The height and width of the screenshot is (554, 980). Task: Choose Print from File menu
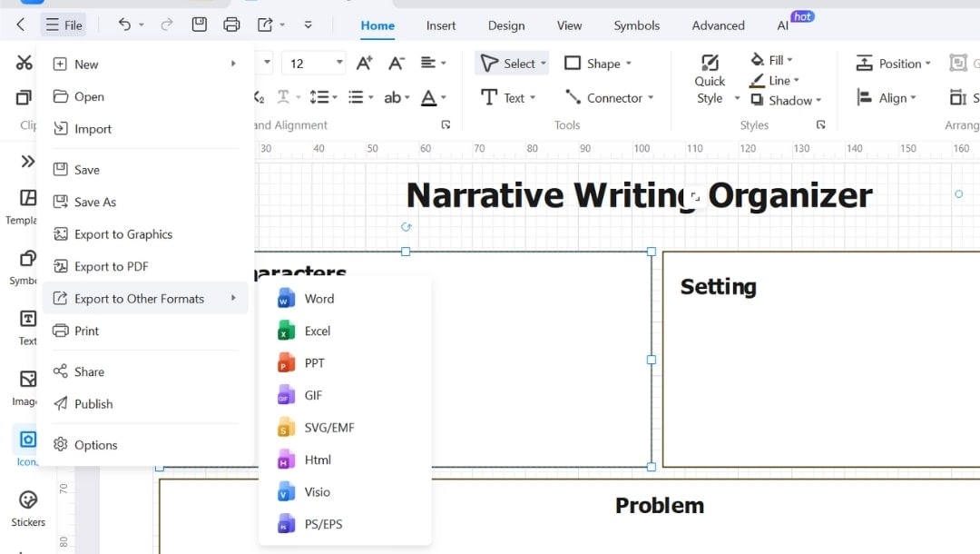(145, 331)
